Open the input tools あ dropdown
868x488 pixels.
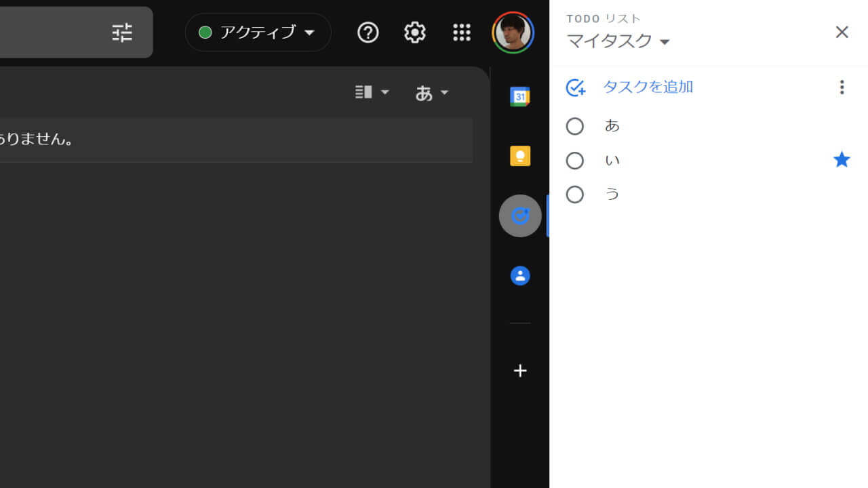[432, 92]
